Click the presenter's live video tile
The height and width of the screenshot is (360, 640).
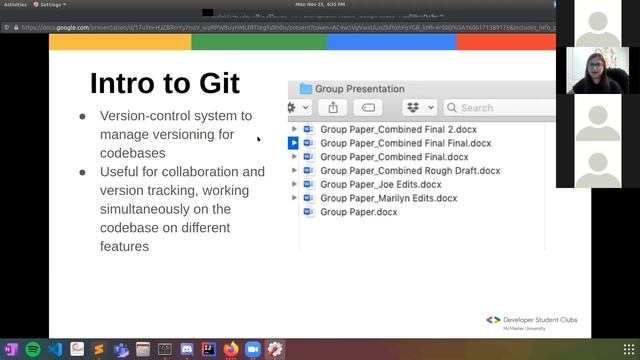pyautogui.click(x=598, y=70)
